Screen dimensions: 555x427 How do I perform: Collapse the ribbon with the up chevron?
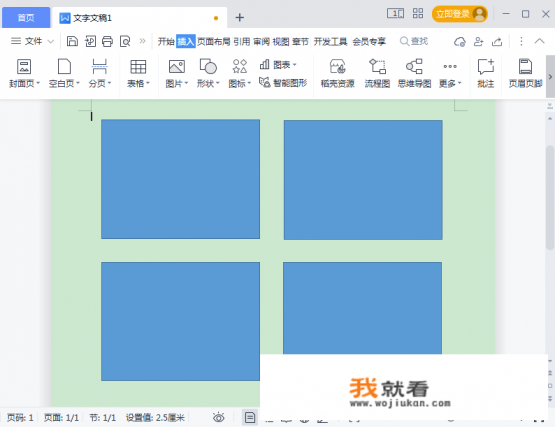(539, 41)
